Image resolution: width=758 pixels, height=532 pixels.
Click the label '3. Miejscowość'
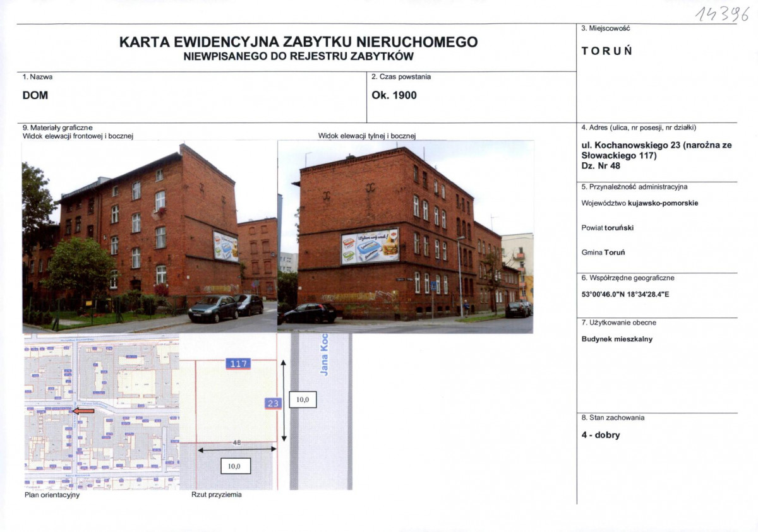pos(605,28)
